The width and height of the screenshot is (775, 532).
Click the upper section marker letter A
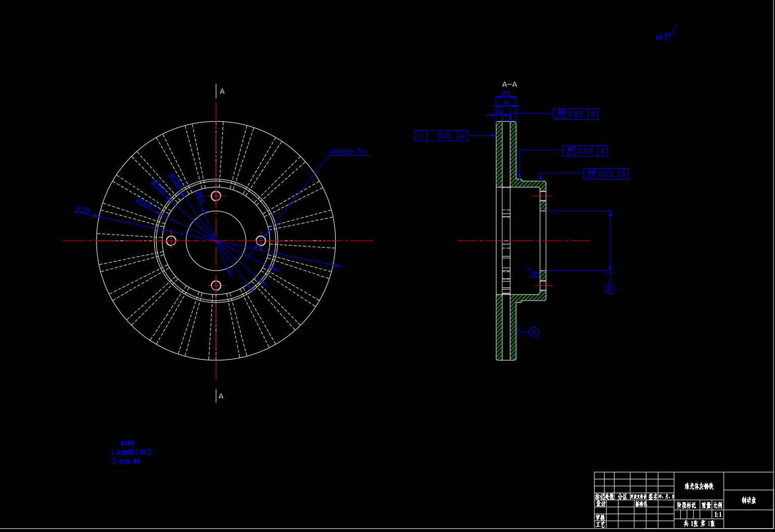(222, 91)
